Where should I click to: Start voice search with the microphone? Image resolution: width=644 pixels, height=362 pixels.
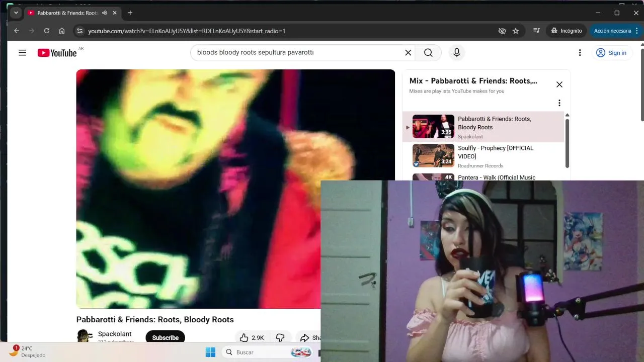tap(457, 53)
